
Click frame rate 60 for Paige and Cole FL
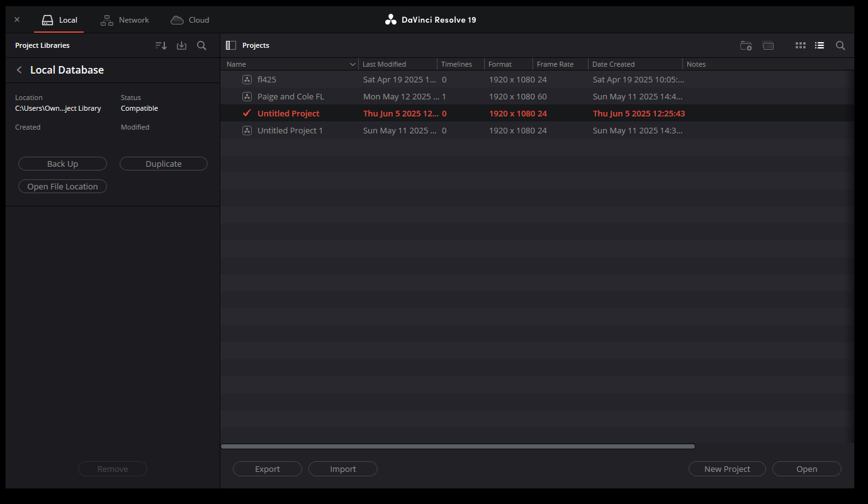tap(542, 96)
